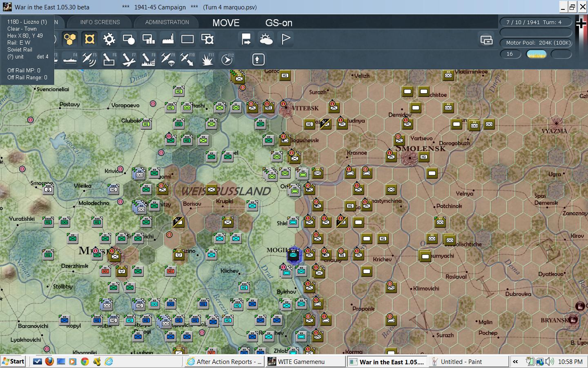Viewport: 588px width, 368px height.
Task: Click the date and Turn 4 display
Action: [535, 22]
